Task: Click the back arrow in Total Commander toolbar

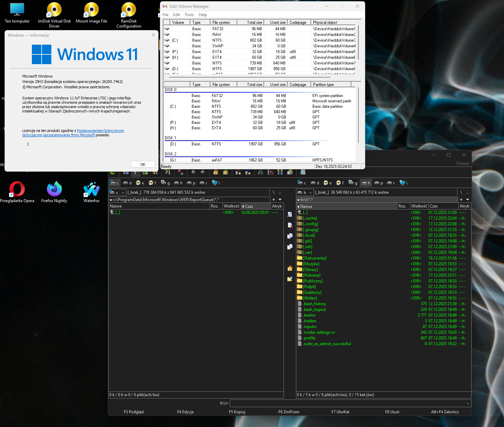Action: point(193,172)
